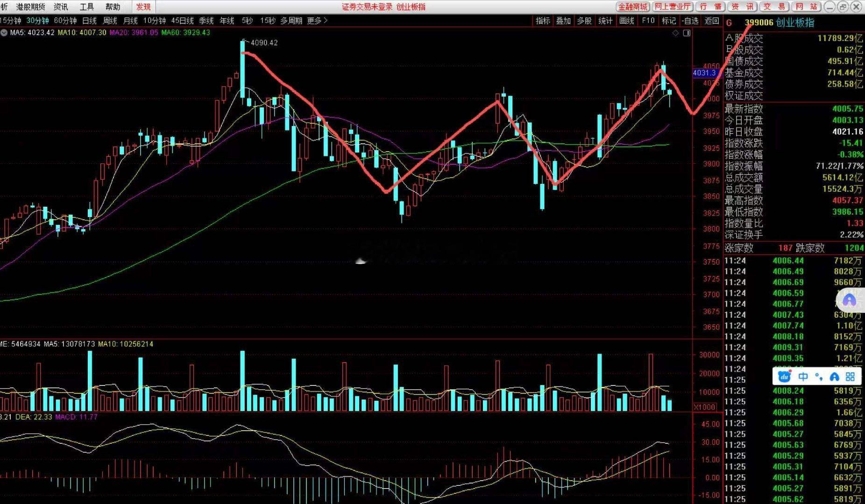Screen dimensions: 865x504
Task: Click the 交易 button
Action: coord(774,7)
